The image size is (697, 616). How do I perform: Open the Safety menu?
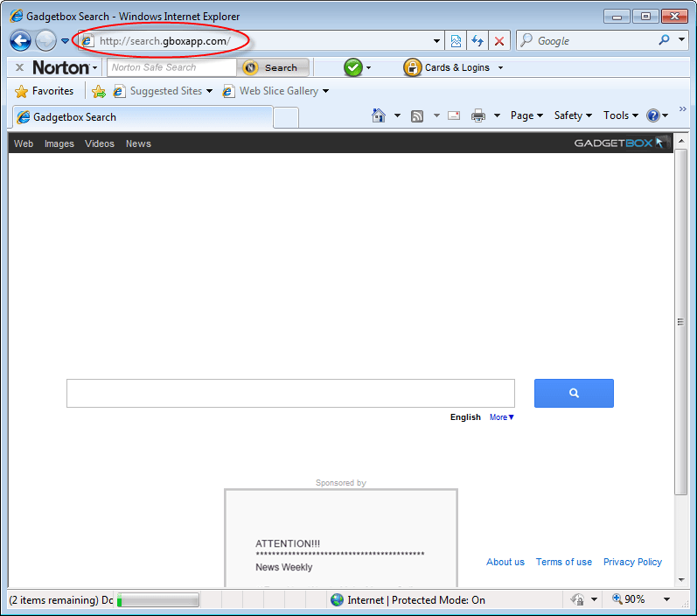click(x=573, y=115)
